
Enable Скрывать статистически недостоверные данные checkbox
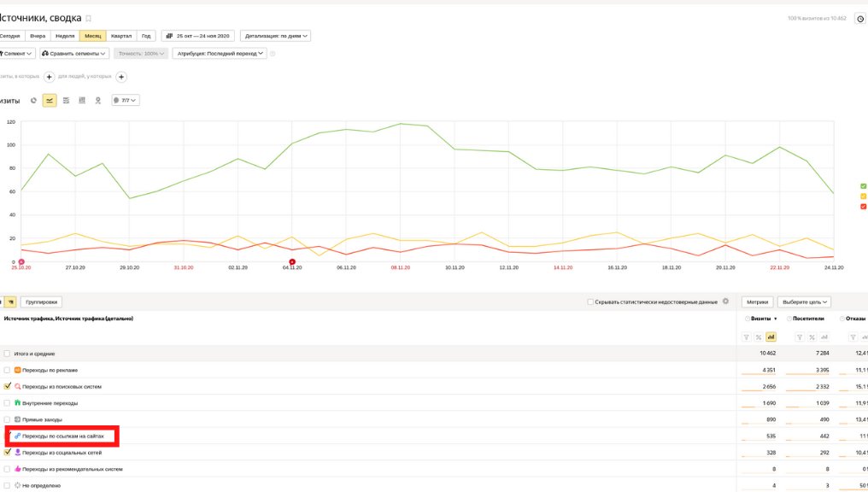click(x=590, y=302)
